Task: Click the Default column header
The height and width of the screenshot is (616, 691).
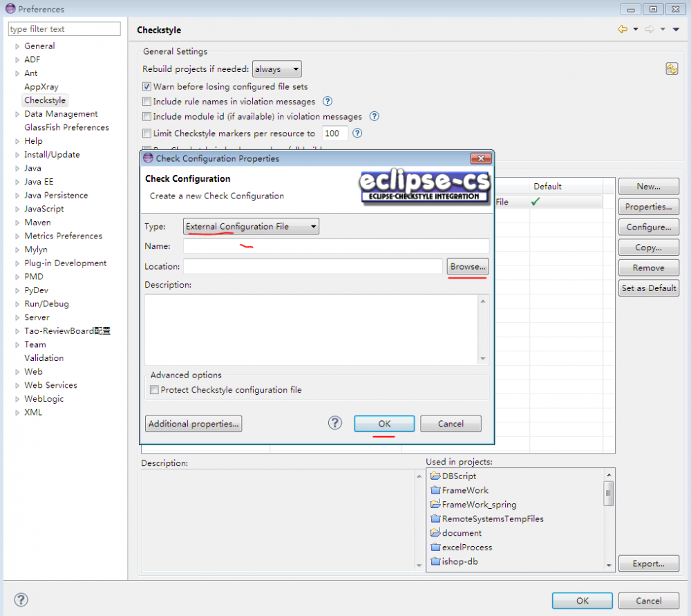Action: [565, 187]
